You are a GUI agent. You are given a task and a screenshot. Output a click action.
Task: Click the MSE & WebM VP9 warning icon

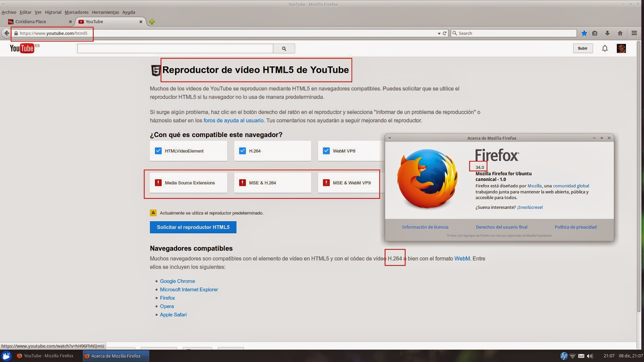pyautogui.click(x=326, y=183)
